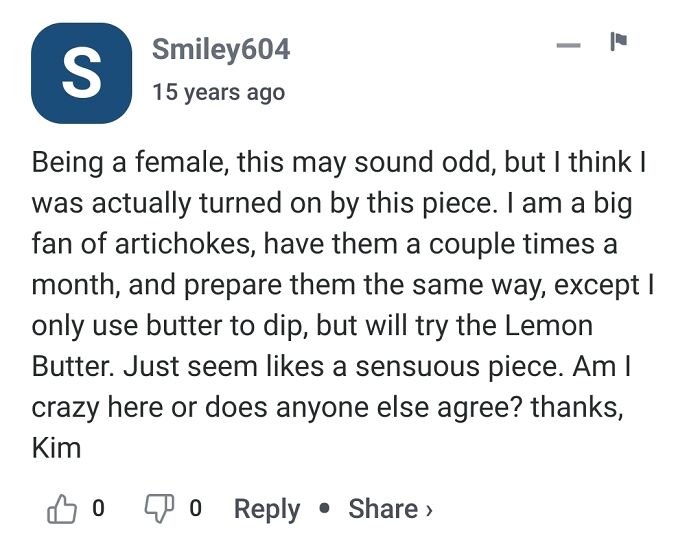Click the like count next to thumbs up

coord(97,508)
